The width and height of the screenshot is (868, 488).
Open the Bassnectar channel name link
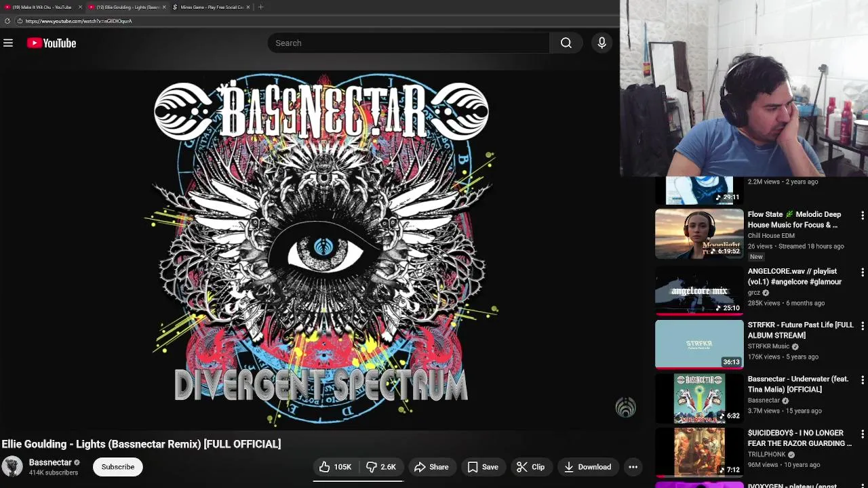coord(50,462)
